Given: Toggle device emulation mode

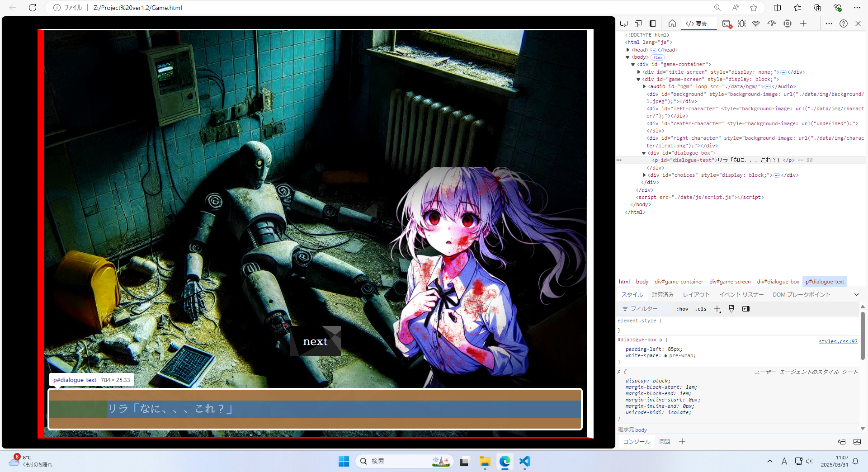Looking at the screenshot, I should pyautogui.click(x=638, y=24).
